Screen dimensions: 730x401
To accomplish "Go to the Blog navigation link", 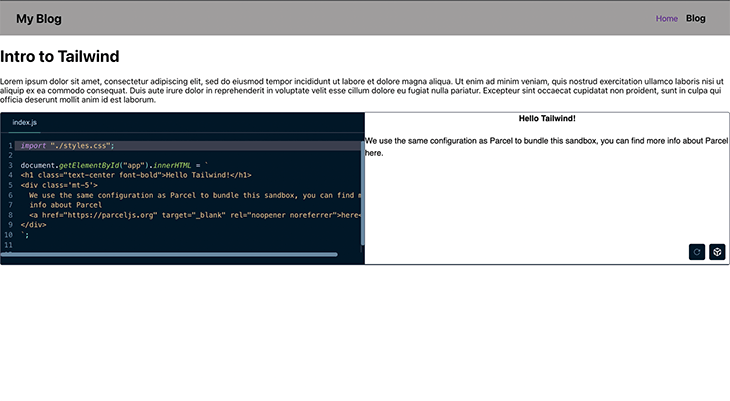I will pyautogui.click(x=696, y=18).
